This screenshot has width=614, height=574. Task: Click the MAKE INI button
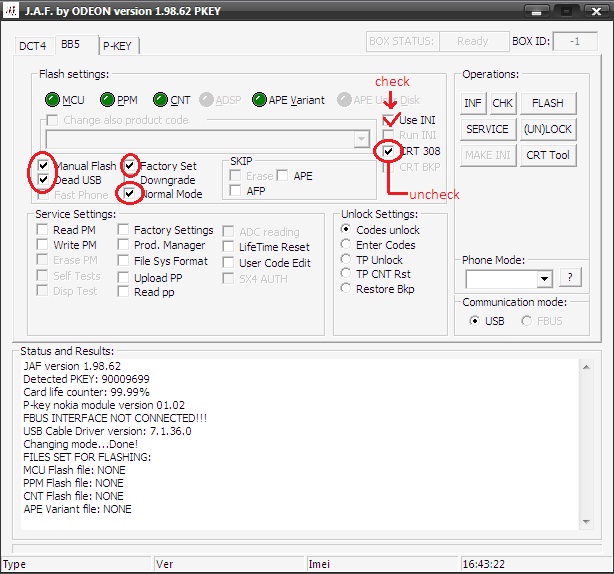pyautogui.click(x=488, y=155)
